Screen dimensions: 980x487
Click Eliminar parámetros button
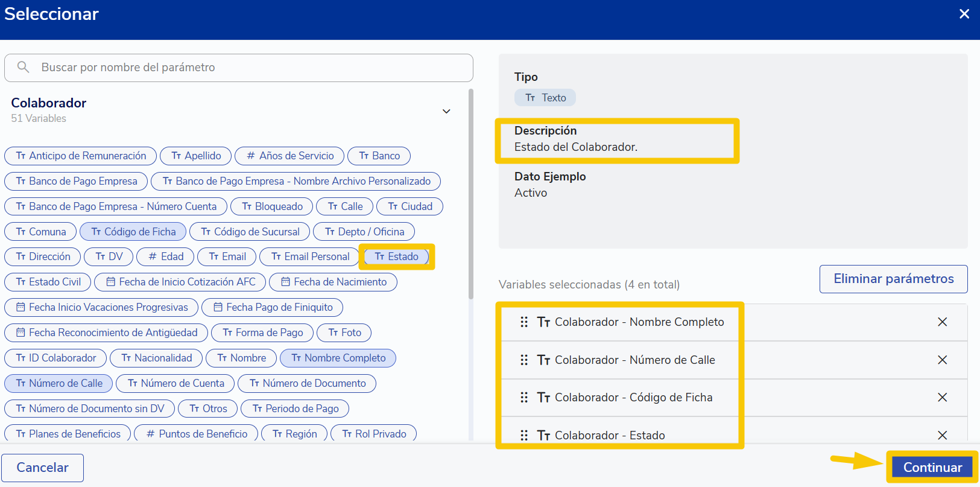893,279
